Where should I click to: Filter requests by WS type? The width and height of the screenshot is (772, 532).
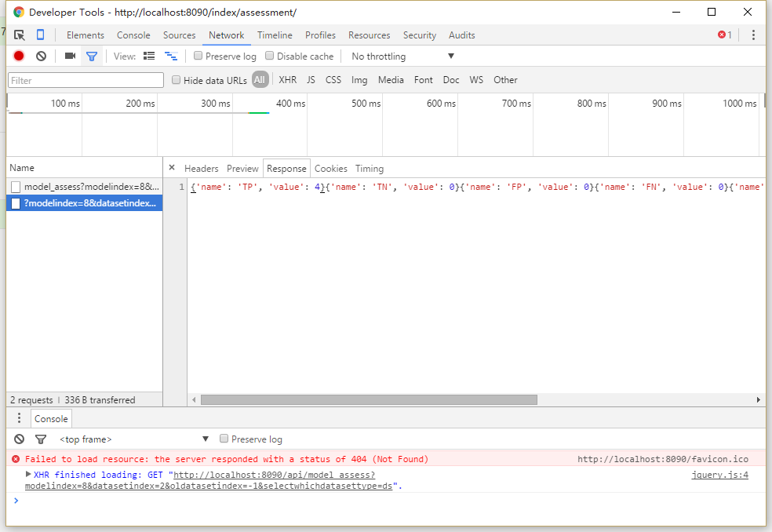(x=476, y=80)
